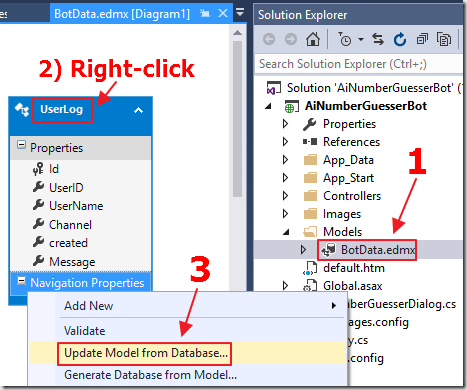Click the wrench icon beside Properties in Solution Explorer
467x390 pixels.
click(x=309, y=124)
